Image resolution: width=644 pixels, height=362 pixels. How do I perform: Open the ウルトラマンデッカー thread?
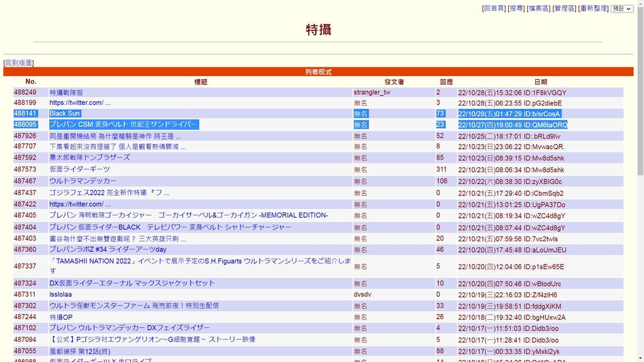(x=82, y=181)
